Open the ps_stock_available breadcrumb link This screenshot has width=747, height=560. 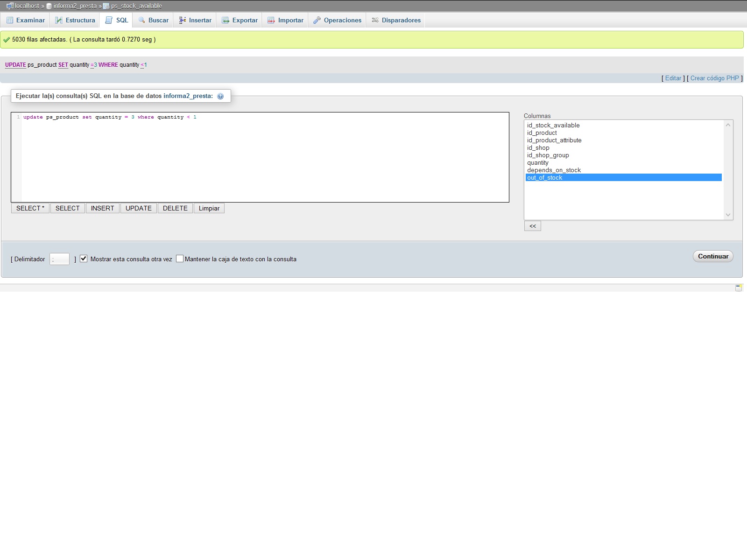point(136,6)
